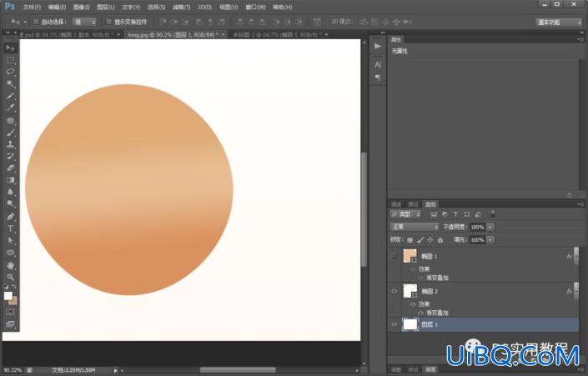Hide the 椭圆 2 layer
This screenshot has height=376, width=588.
[x=395, y=291]
